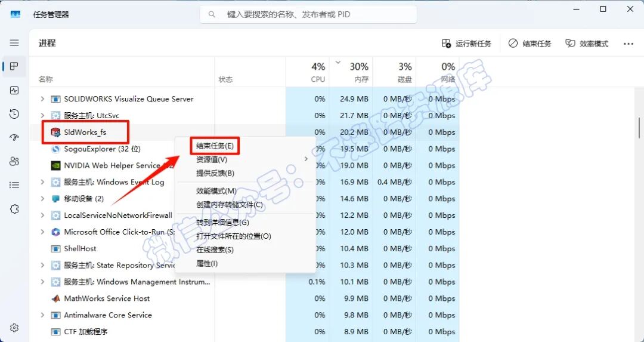Expand the Antimalware Core Service row
The width and height of the screenshot is (644, 342).
pyautogui.click(x=42, y=315)
